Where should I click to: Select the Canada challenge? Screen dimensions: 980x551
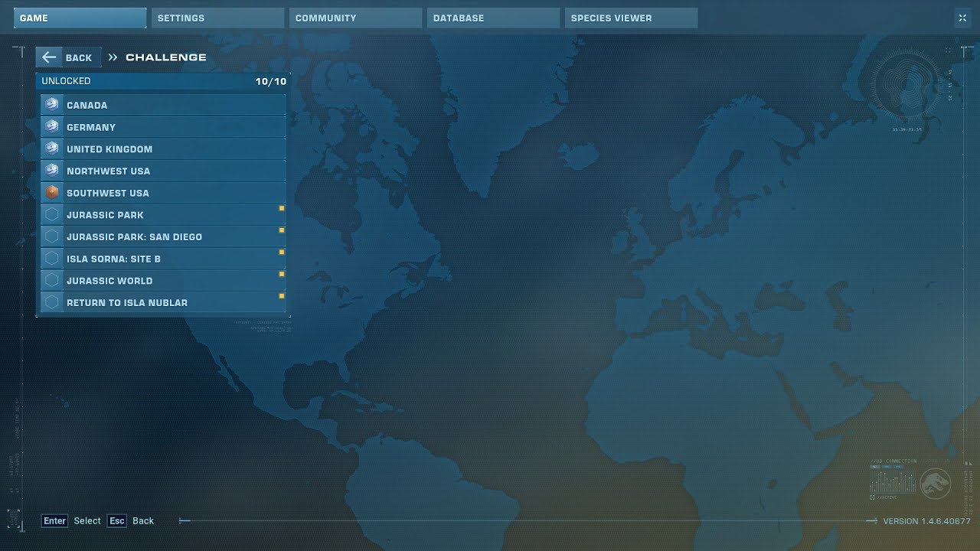163,106
